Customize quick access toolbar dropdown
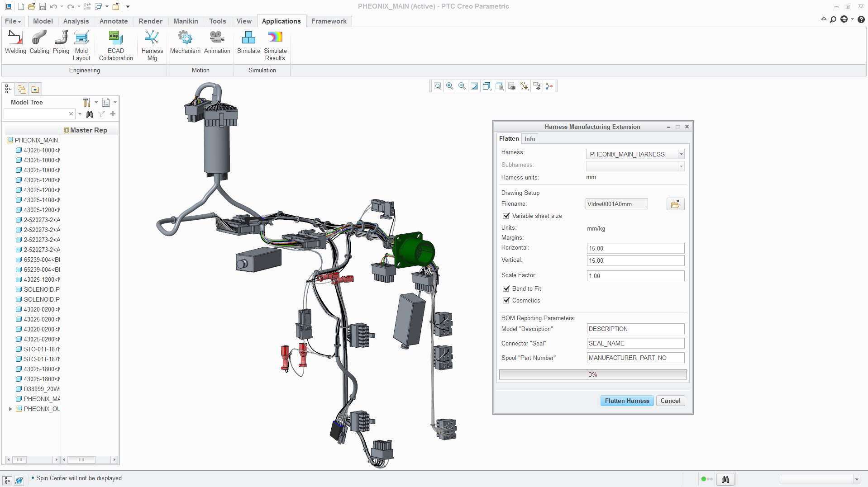This screenshot has height=487, width=868. (x=128, y=6)
